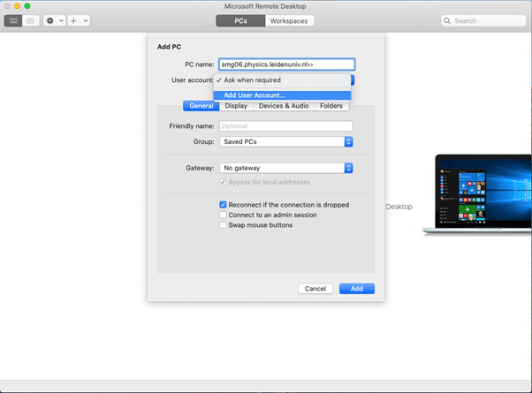Switch to grid view in toolbar
The height and width of the screenshot is (393, 532).
[13, 20]
